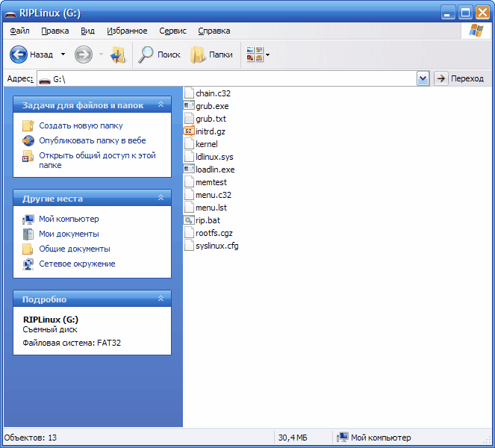
Task: Select the rootfs.cgz file name
Action: [214, 233]
